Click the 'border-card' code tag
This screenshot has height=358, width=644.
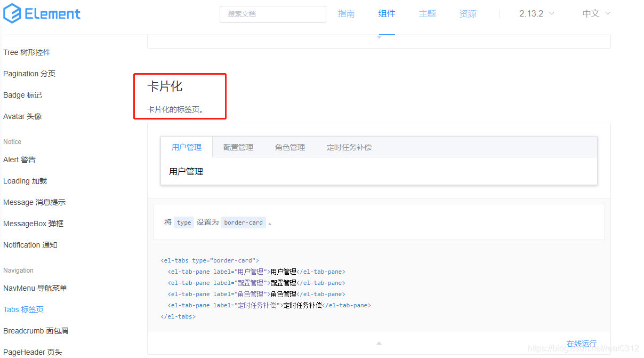(x=244, y=222)
